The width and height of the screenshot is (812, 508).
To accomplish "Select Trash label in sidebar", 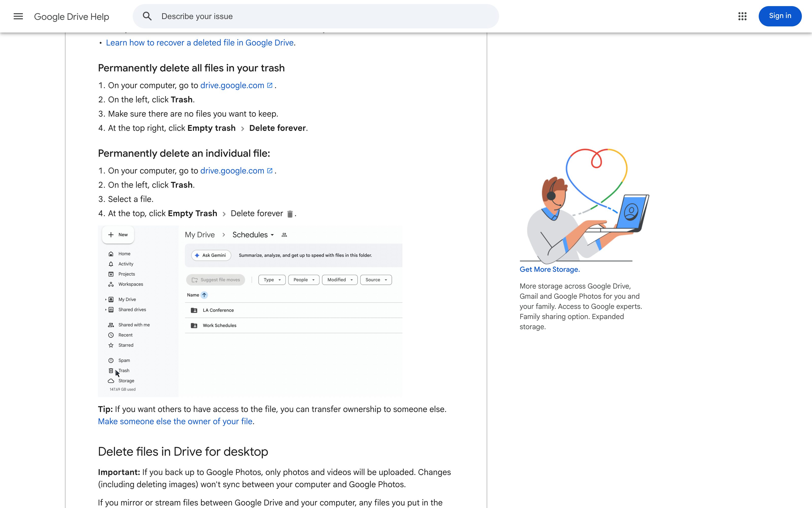I will coord(124,371).
